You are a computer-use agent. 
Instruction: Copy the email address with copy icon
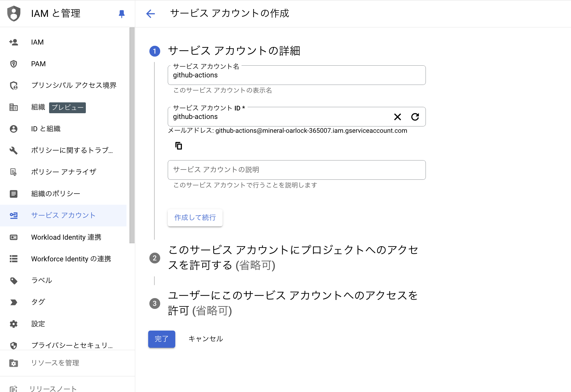click(179, 146)
